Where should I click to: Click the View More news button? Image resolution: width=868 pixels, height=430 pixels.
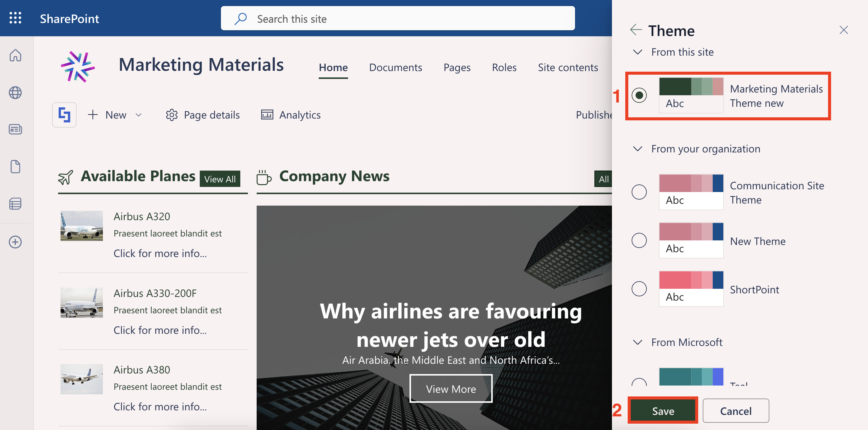pyautogui.click(x=451, y=389)
